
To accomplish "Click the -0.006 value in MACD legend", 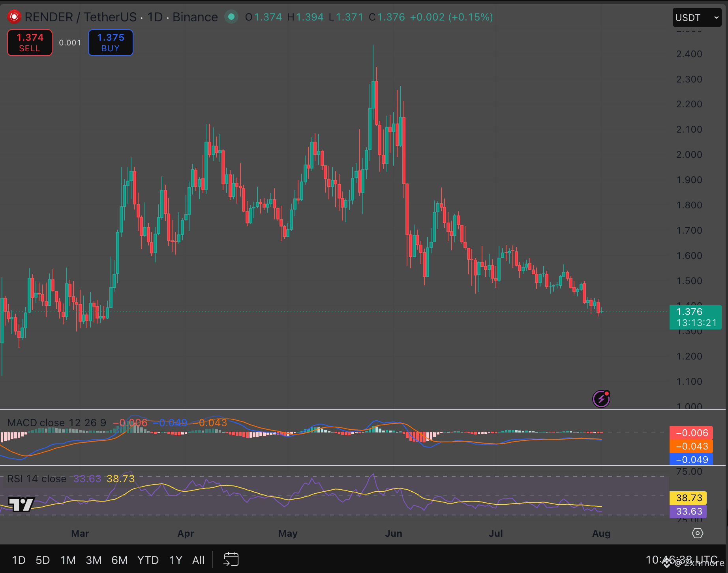I will click(130, 423).
